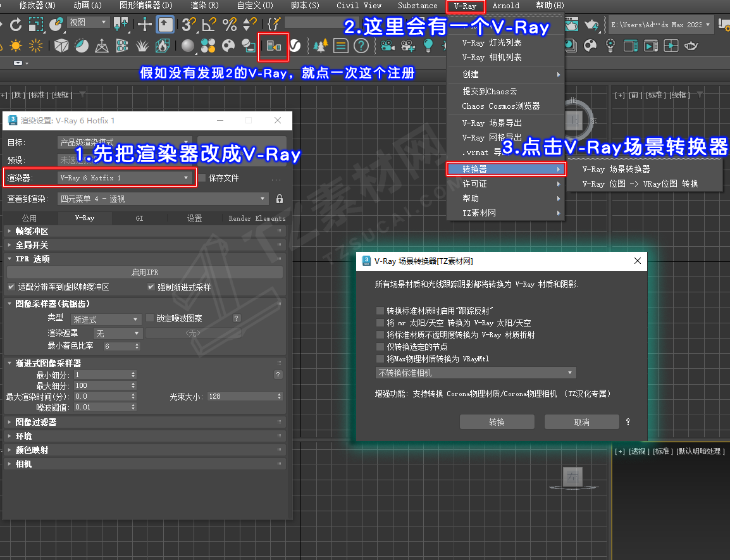
Task: Click the sun light toolbar icon
Action: (x=15, y=46)
